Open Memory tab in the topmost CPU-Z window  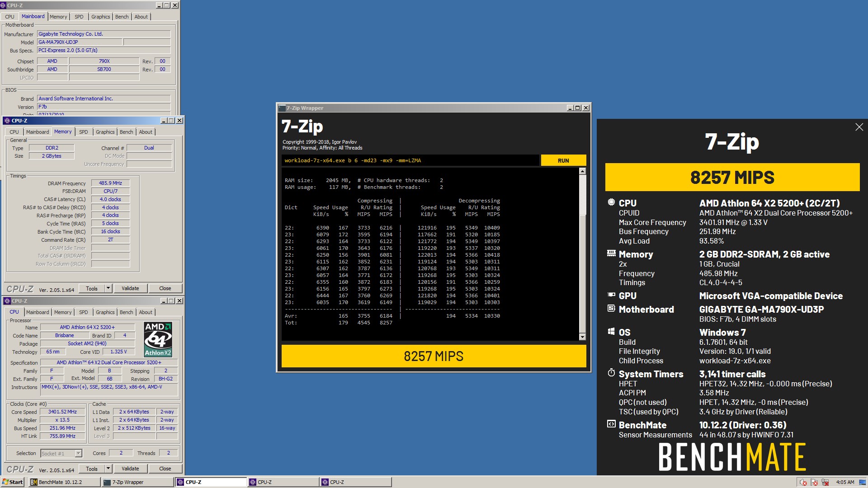coord(58,17)
